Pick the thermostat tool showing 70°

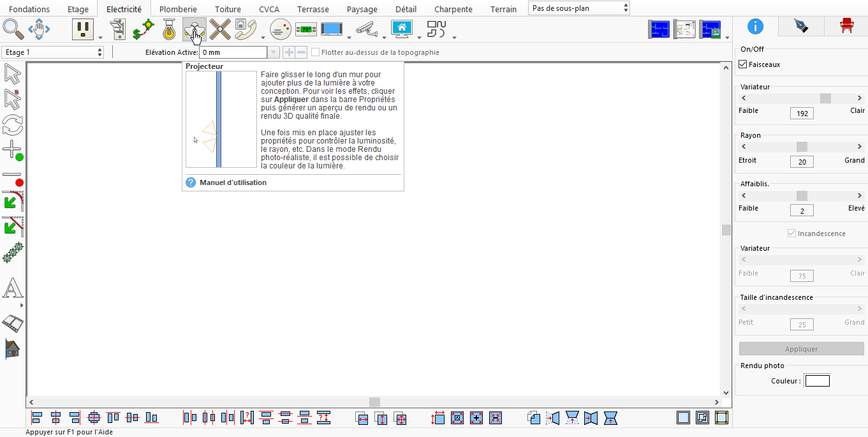(306, 29)
